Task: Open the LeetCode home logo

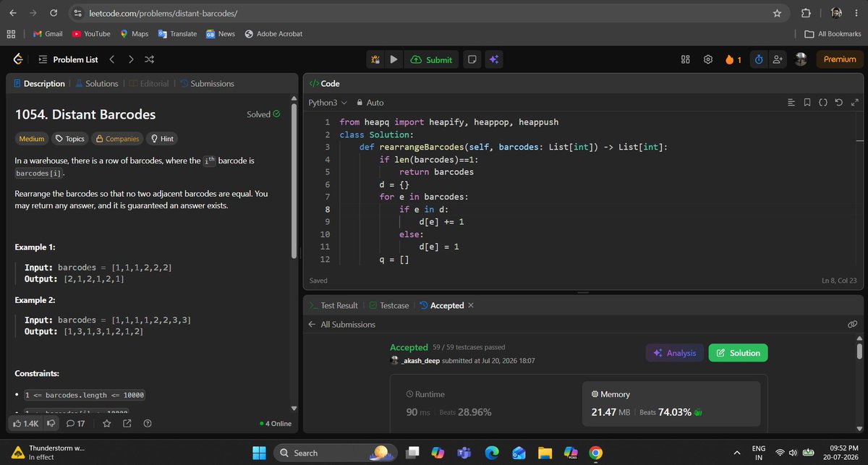Action: (18, 59)
